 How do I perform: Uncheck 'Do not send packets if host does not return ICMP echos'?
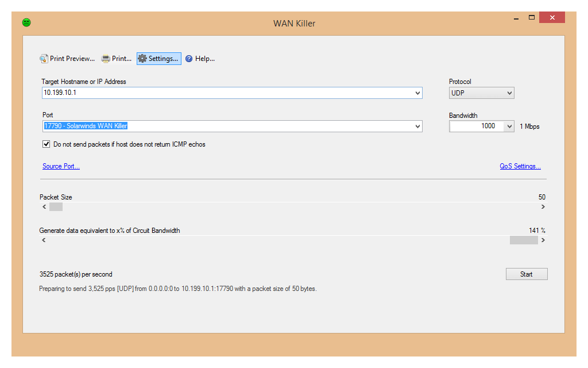pos(46,144)
